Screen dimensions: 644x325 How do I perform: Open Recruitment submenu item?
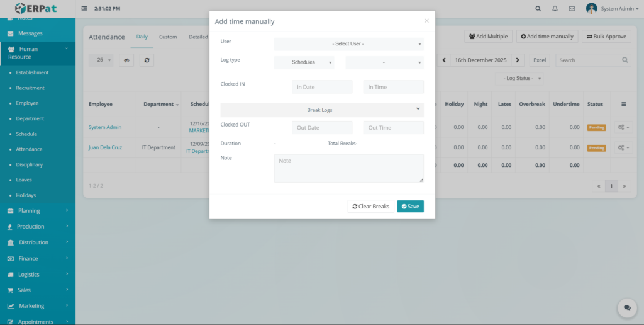30,88
